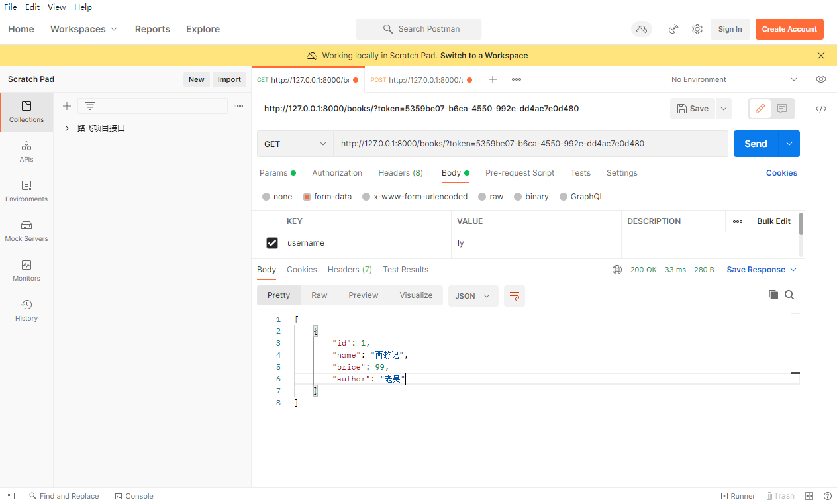Open the collections ellipsis options
The width and height of the screenshot is (837, 504).
[238, 106]
